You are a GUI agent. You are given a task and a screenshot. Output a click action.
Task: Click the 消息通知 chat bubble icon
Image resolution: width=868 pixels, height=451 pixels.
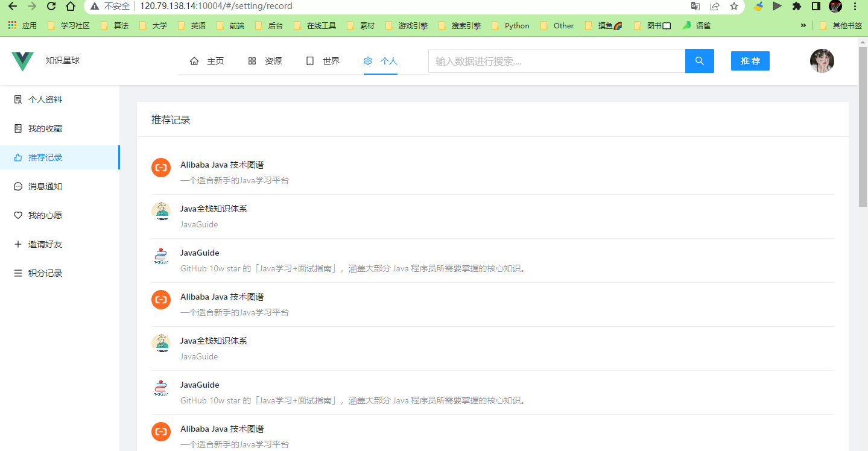(x=18, y=186)
